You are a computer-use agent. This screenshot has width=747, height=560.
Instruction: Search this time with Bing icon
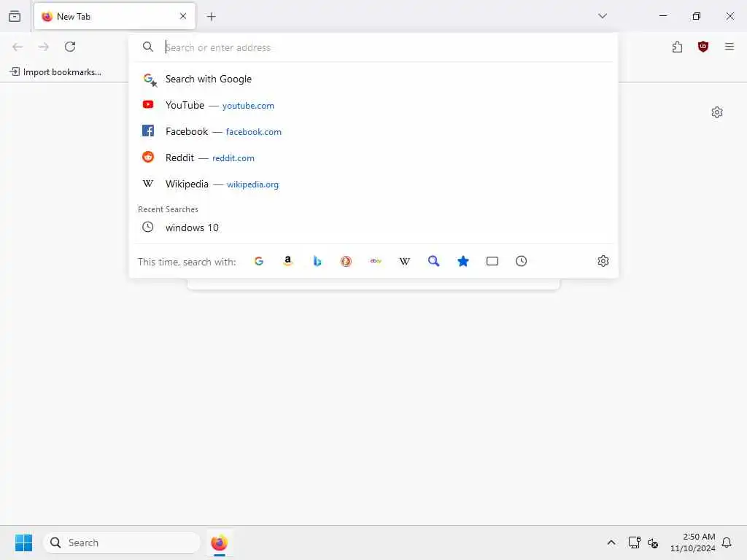(317, 261)
